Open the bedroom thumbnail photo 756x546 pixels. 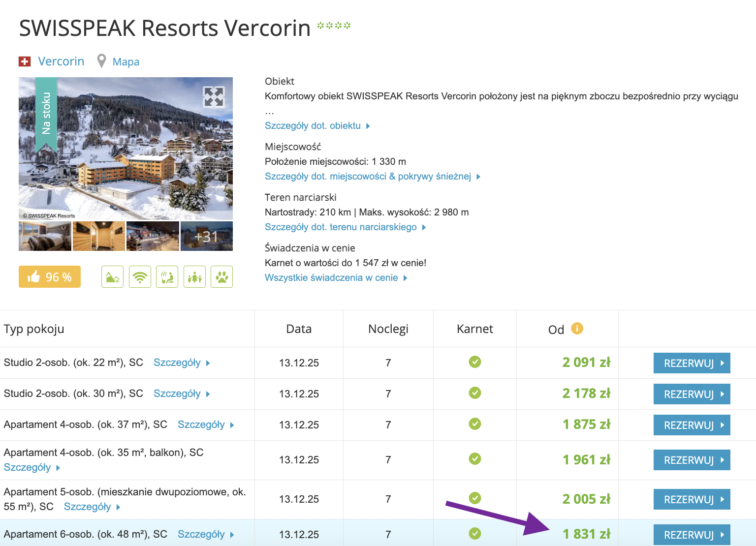click(45, 236)
